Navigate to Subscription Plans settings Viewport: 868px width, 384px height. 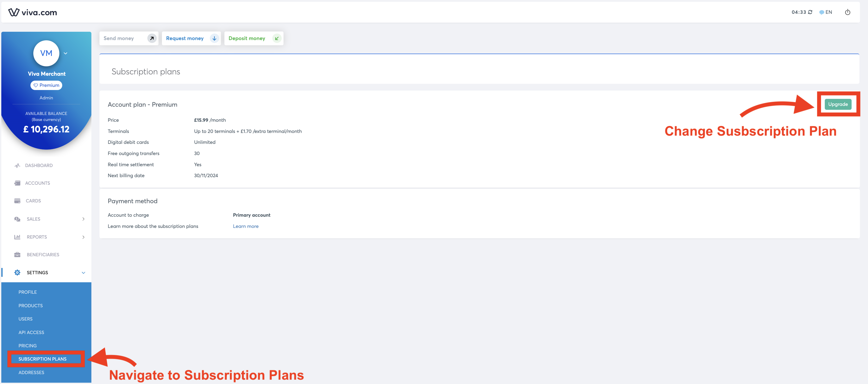(43, 359)
